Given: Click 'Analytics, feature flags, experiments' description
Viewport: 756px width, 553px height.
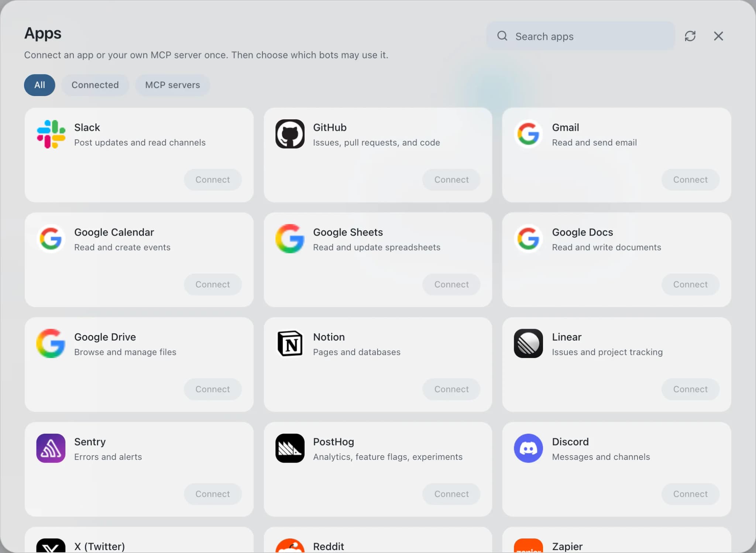Looking at the screenshot, I should [388, 457].
